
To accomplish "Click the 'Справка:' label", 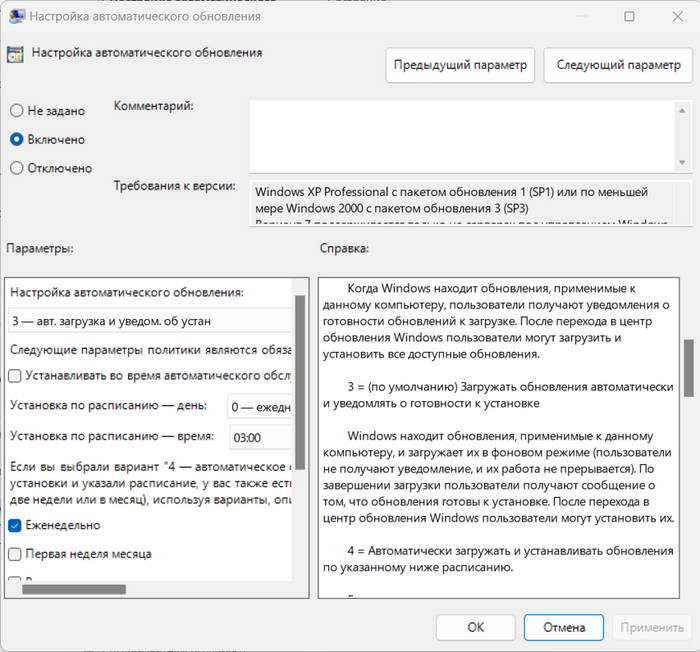I will [x=344, y=248].
